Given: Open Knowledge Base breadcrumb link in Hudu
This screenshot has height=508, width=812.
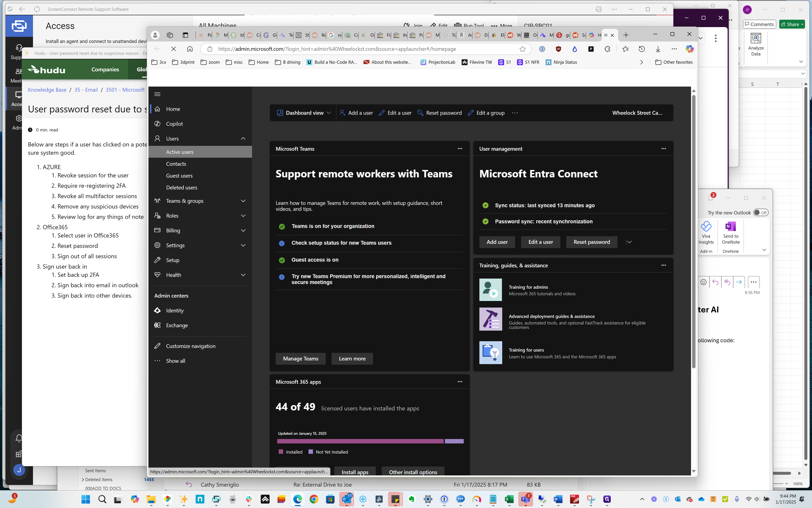Looking at the screenshot, I should point(47,90).
